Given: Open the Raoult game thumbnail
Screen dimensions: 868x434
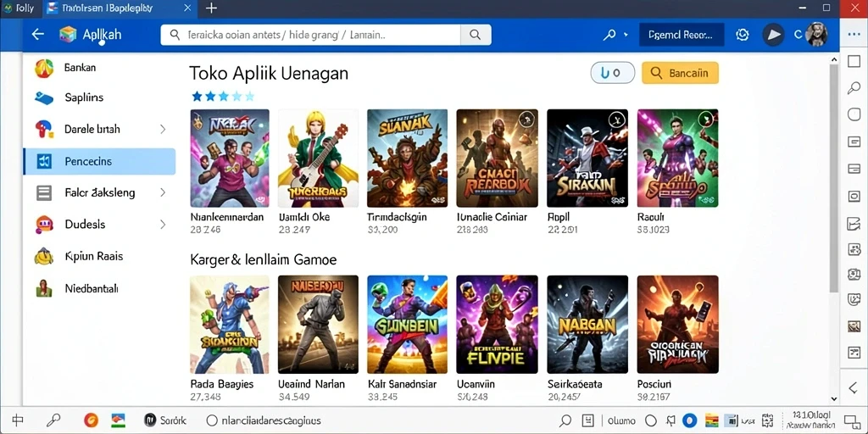Looking at the screenshot, I should pyautogui.click(x=677, y=159).
